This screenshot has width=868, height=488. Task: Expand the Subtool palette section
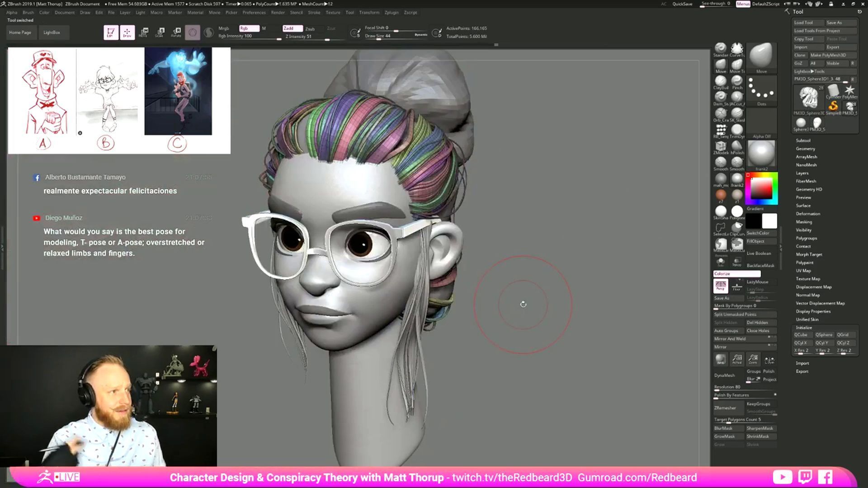click(x=803, y=141)
